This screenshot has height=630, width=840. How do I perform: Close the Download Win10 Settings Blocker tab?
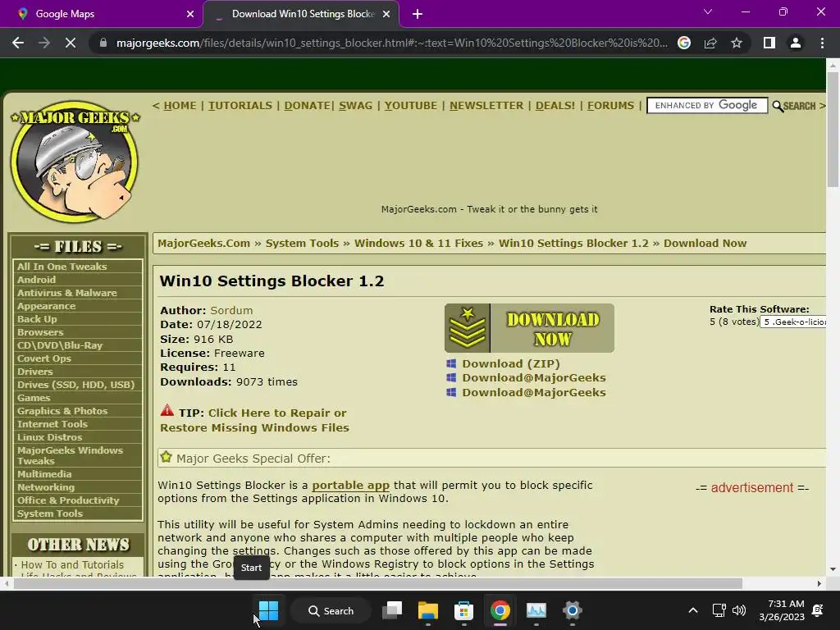(x=386, y=14)
